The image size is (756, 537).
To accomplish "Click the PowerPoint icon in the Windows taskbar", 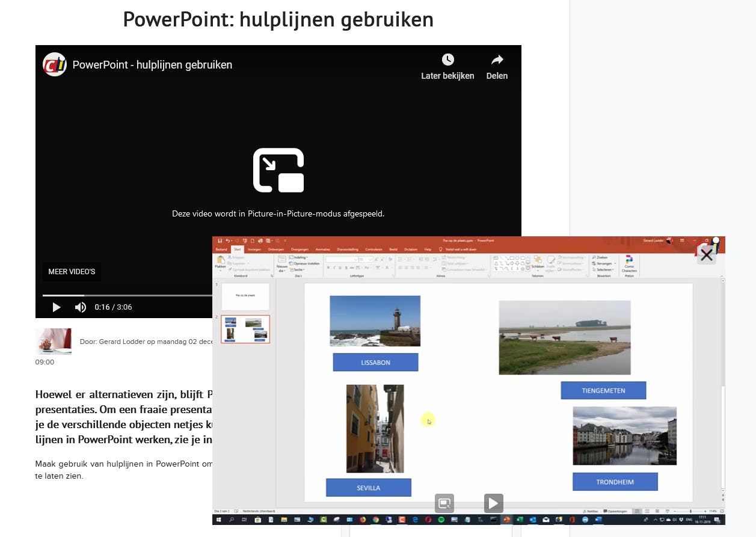I will click(x=506, y=520).
